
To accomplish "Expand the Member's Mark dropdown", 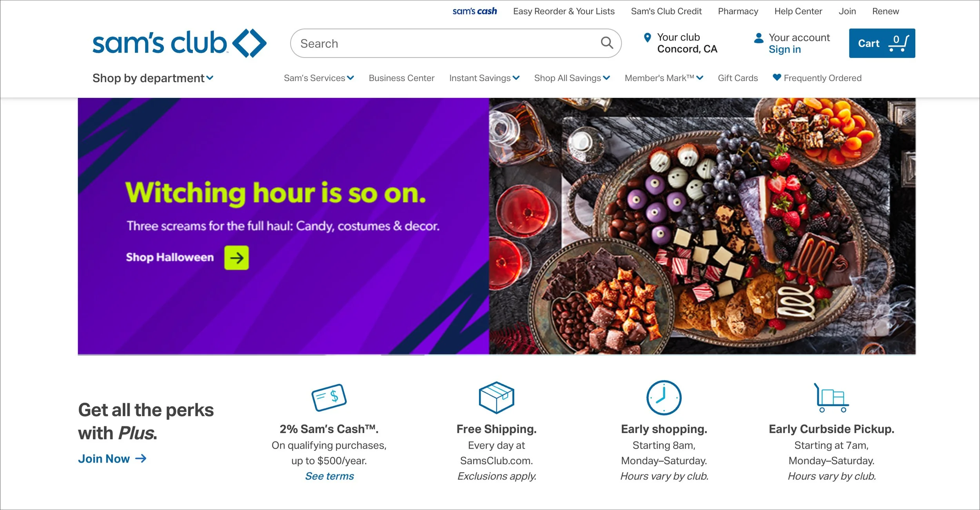I will click(x=664, y=78).
